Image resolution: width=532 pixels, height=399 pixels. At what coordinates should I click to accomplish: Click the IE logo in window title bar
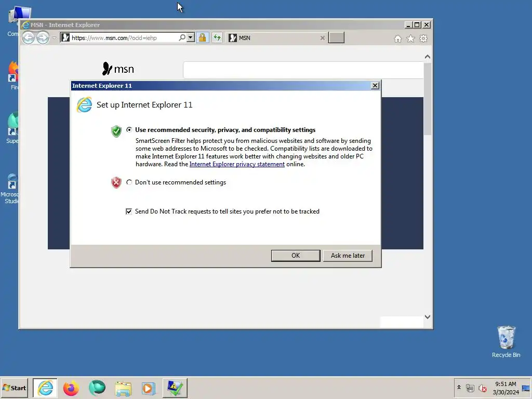(25, 25)
